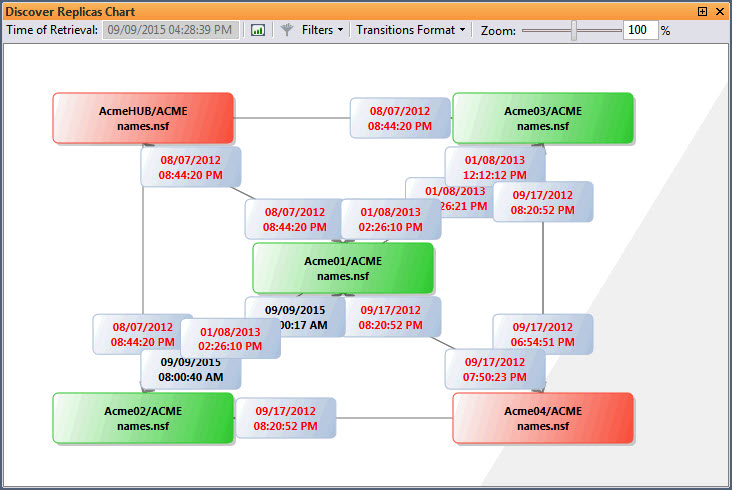Select the Acme01/ACME center node
This screenshot has height=490, width=732.
coord(343,268)
